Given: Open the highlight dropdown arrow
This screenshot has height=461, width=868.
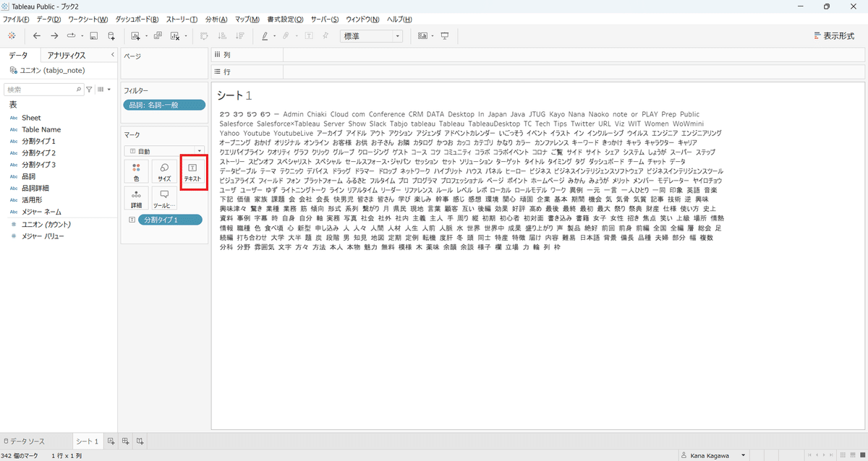Looking at the screenshot, I should [x=275, y=36].
